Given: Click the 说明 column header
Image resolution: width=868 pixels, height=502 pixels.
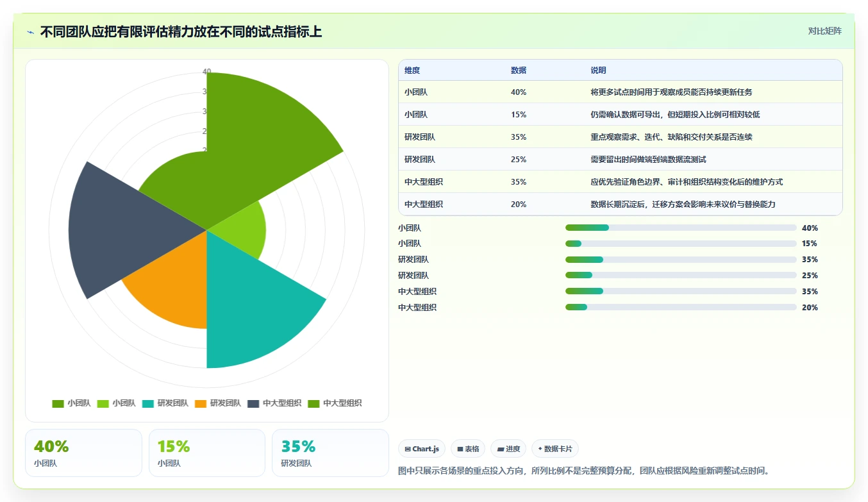Looking at the screenshot, I should click(598, 71).
